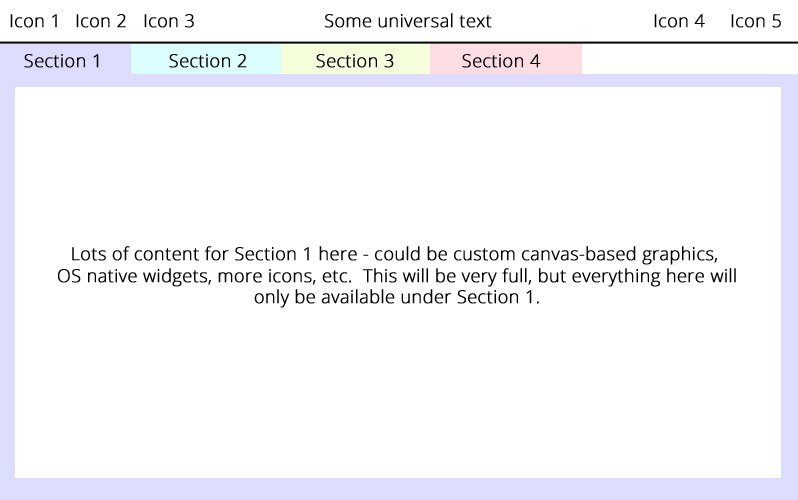Click empty white canvas area above paragraph
Viewport: 798px width, 500px height.
tap(398, 160)
